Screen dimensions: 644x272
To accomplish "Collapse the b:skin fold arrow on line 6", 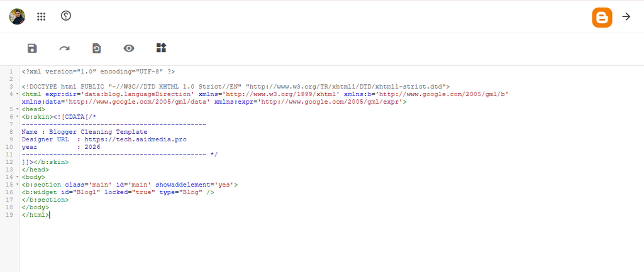I will click(x=17, y=117).
